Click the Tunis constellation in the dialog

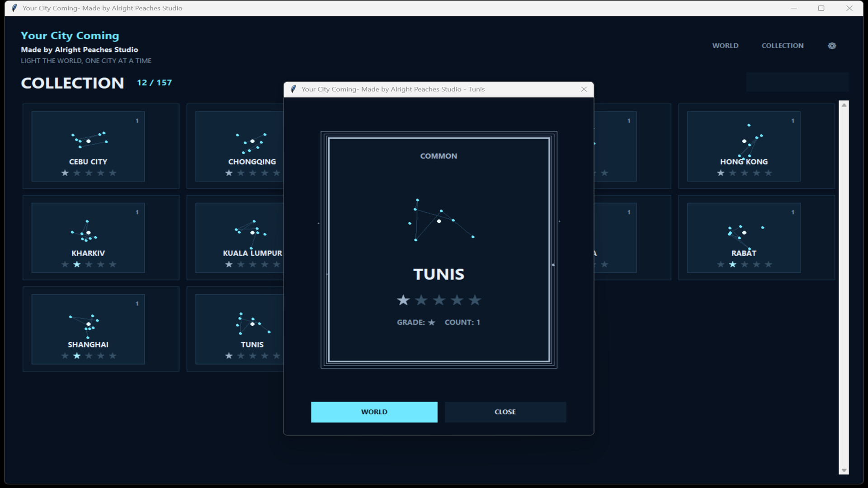click(441, 220)
